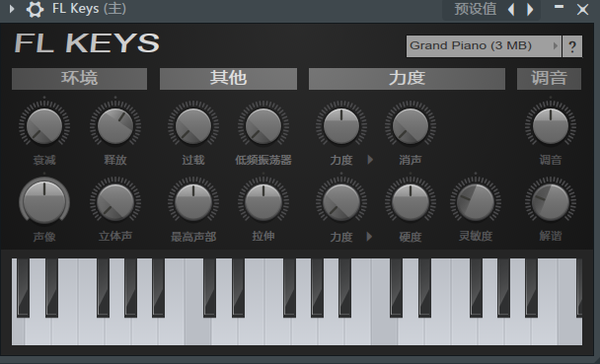Click the 声像 label text
Screen dimensions: 600x364
coord(44,237)
